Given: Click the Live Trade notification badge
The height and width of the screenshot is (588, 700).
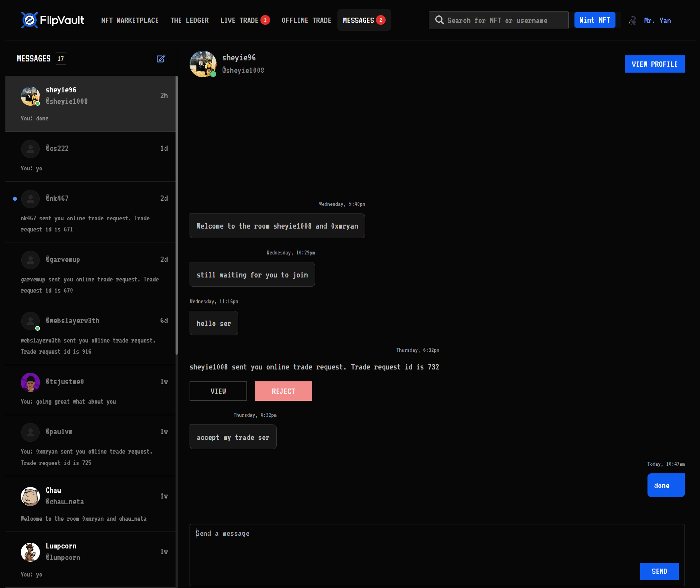Looking at the screenshot, I should click(265, 20).
